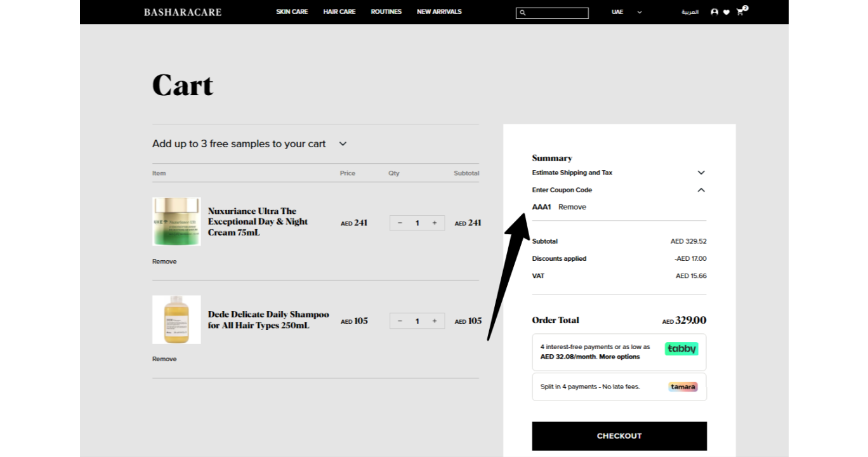Proceed with the CHECKOUT button
The image size is (868, 457).
619,436
